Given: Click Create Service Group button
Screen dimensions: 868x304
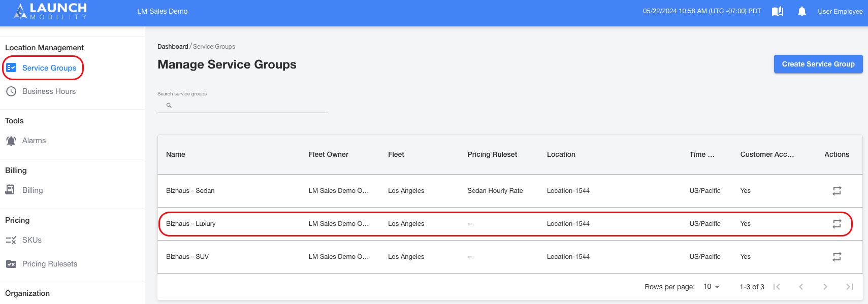Looking at the screenshot, I should [818, 64].
